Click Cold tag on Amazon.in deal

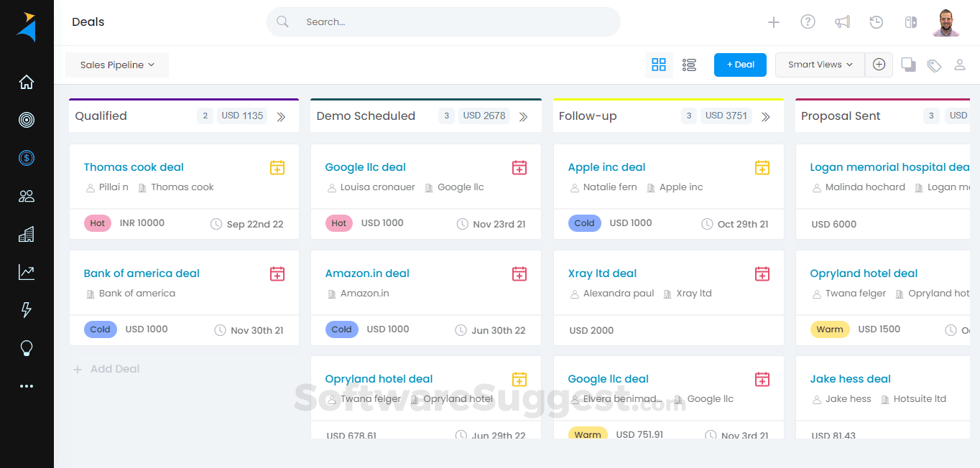[x=341, y=329]
